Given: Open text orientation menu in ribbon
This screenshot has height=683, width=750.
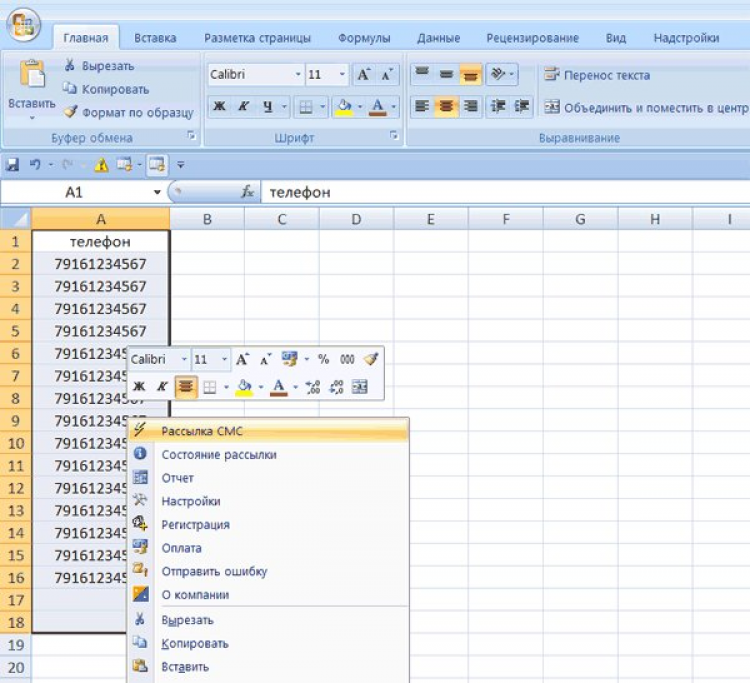Looking at the screenshot, I should [502, 74].
